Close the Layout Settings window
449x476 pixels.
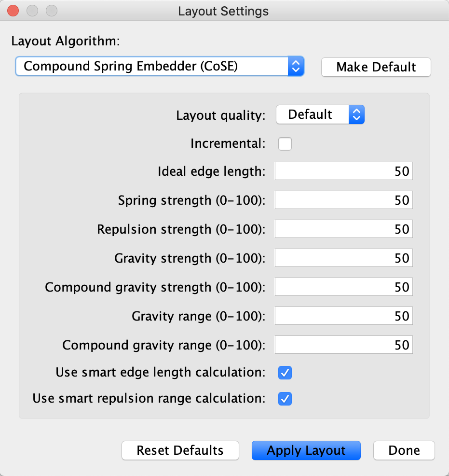[14, 11]
